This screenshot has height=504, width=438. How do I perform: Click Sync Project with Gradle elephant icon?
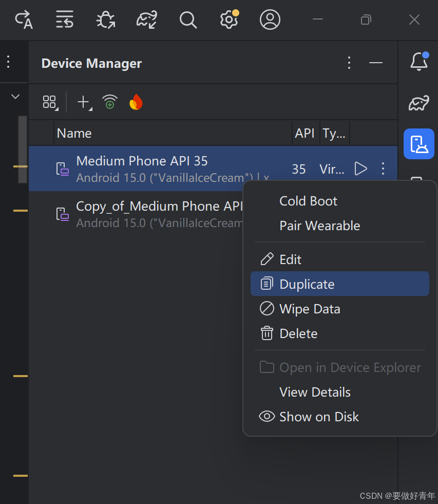coord(146,20)
